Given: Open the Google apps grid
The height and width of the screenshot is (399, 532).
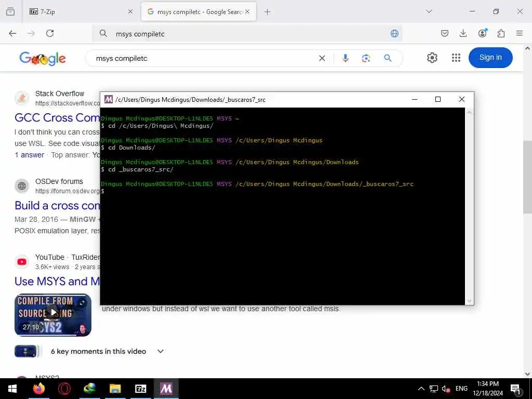Looking at the screenshot, I should (456, 58).
